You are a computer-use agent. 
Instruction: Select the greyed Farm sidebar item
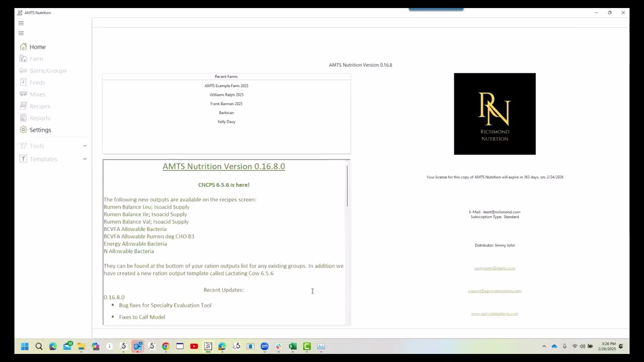point(32,59)
